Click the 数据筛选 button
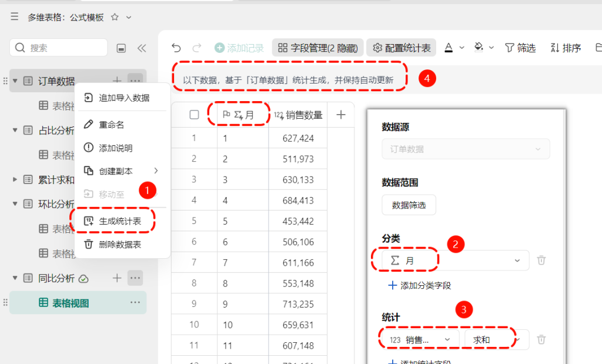 click(x=409, y=205)
